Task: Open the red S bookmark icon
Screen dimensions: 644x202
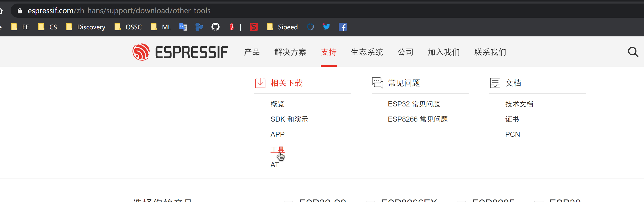Action: coord(254,27)
